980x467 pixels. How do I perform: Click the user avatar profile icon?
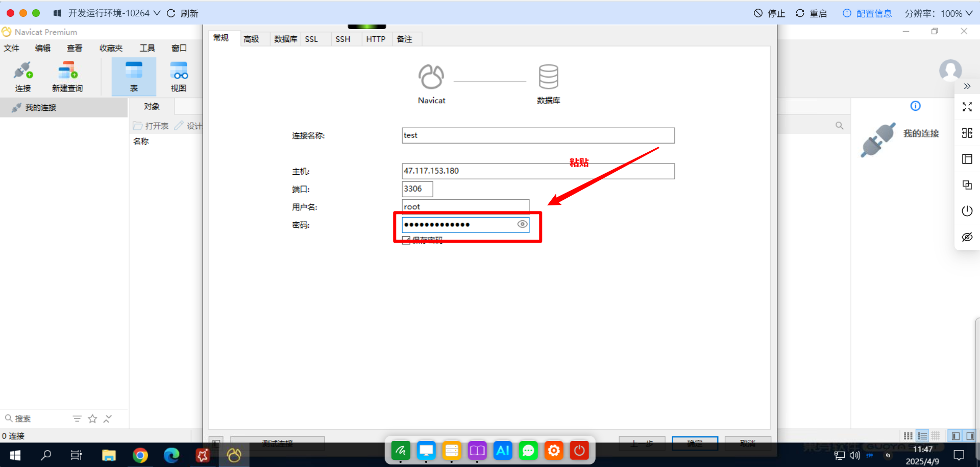(950, 70)
